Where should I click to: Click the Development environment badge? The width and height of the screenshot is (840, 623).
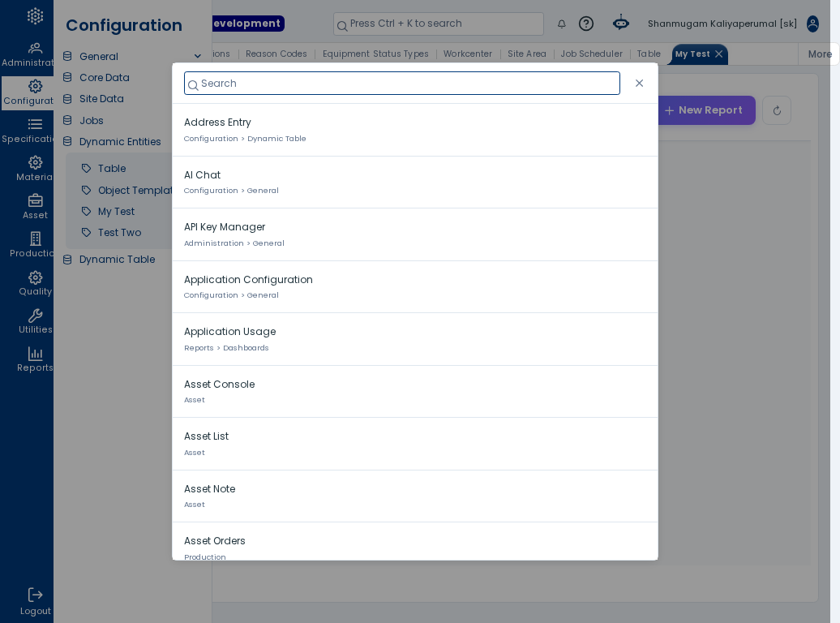pyautogui.click(x=248, y=24)
